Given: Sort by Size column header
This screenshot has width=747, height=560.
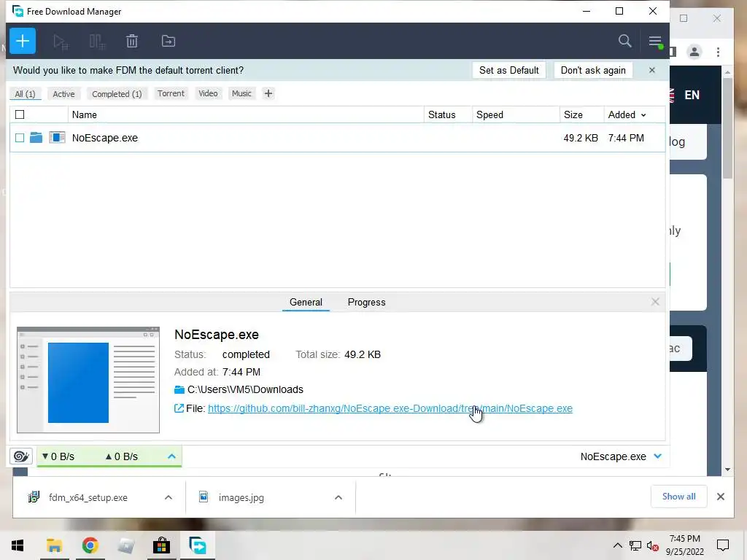Looking at the screenshot, I should tap(581, 114).
